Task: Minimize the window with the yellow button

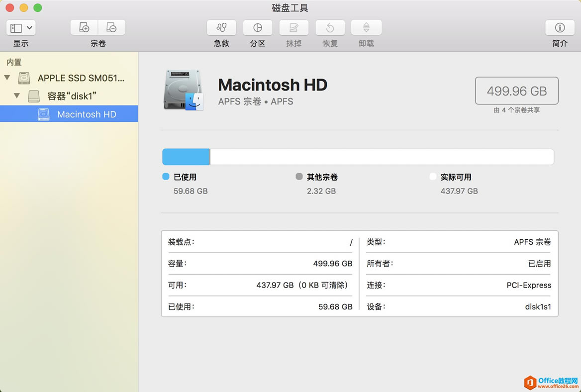Action: click(24, 8)
